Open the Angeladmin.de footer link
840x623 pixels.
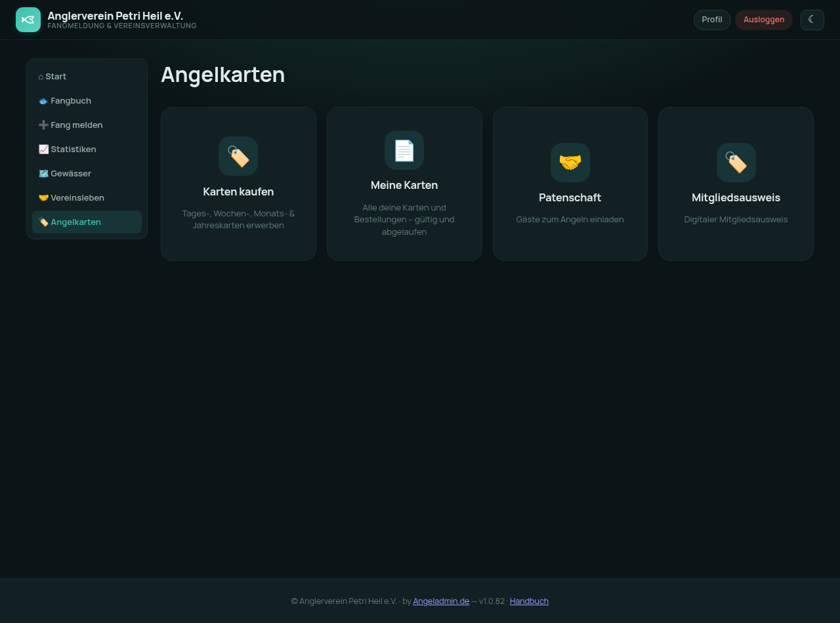point(441,601)
